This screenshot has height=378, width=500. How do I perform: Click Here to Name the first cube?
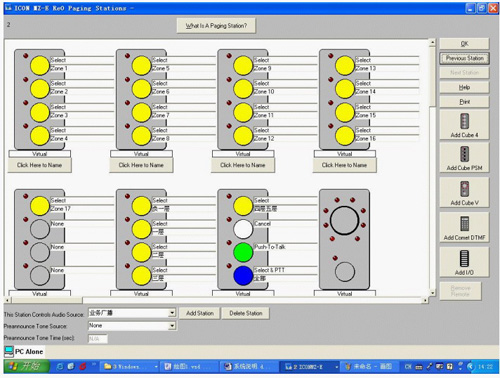pyautogui.click(x=39, y=165)
